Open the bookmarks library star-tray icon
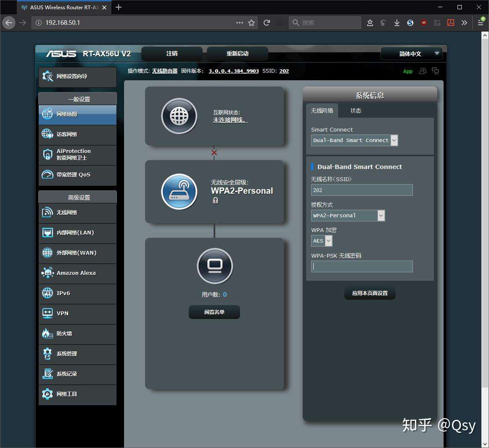This screenshot has width=489, height=448. (370, 23)
